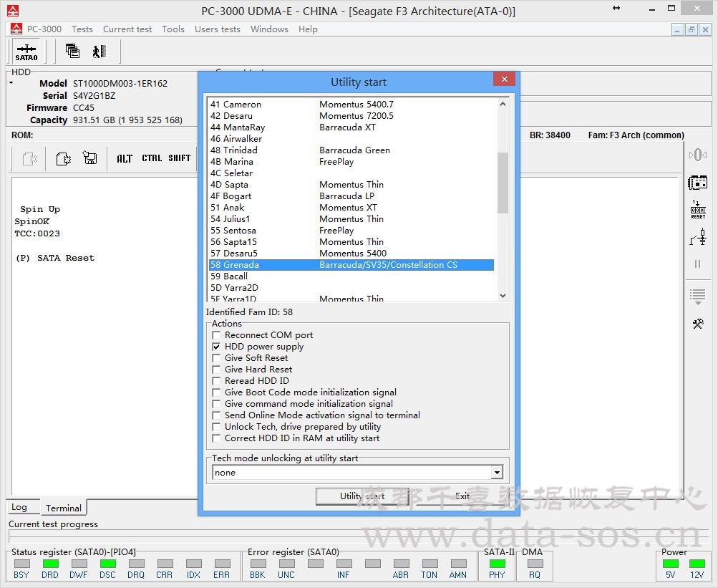Open the Tests menu
The image size is (718, 588).
coord(82,29)
